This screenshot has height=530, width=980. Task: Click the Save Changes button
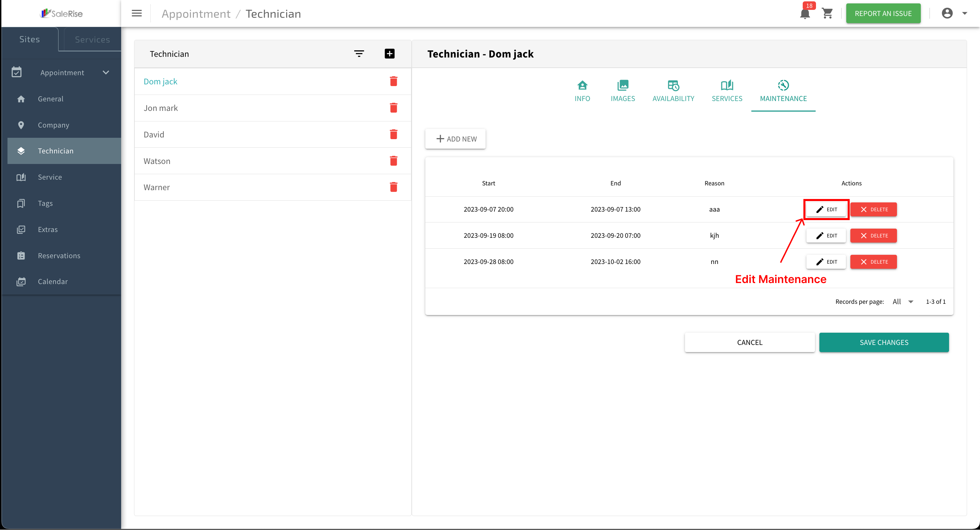[884, 342]
